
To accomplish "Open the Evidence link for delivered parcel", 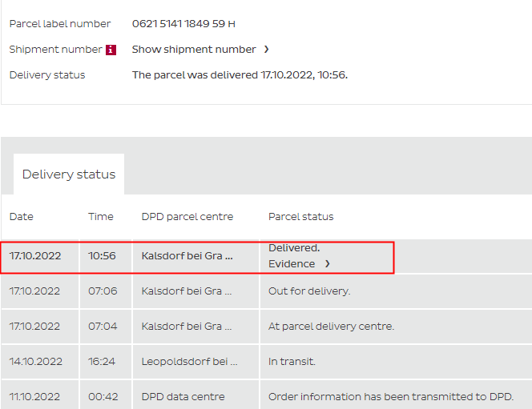I will pyautogui.click(x=292, y=263).
